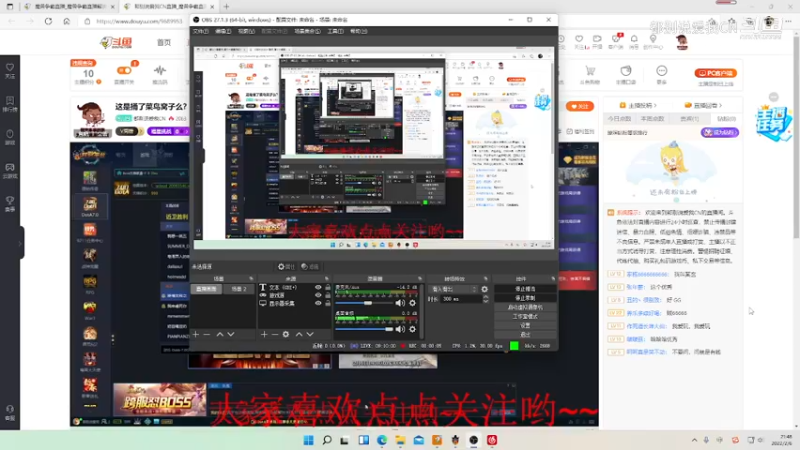Viewport: 800px width, 450px height.
Task: Move selected scene down
Action: [231, 334]
